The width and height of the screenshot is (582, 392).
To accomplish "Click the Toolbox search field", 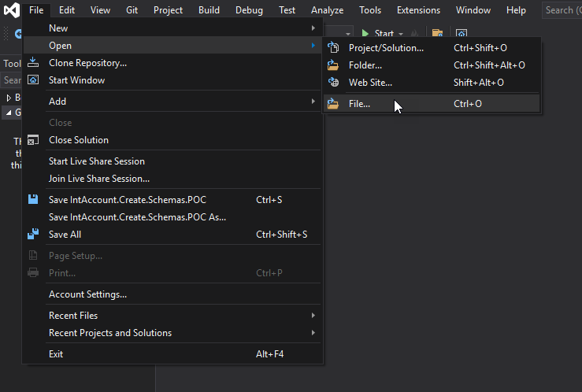I will tap(12, 80).
